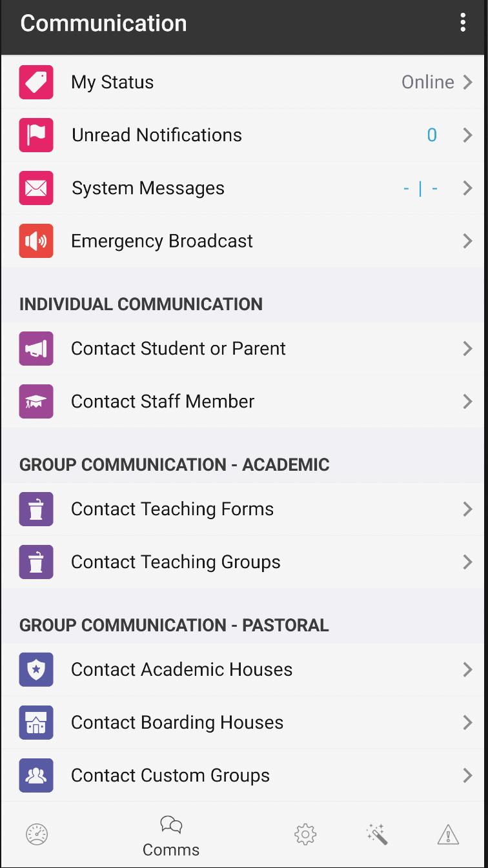Open the three-dot overflow menu
The image size is (488, 868).
pyautogui.click(x=463, y=23)
